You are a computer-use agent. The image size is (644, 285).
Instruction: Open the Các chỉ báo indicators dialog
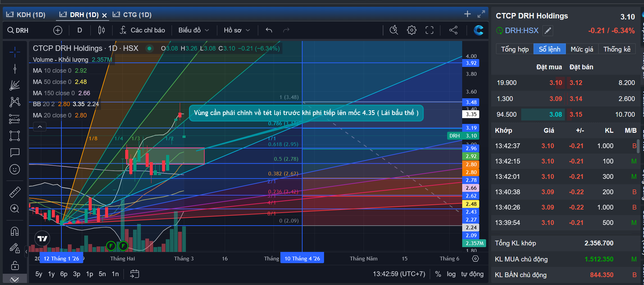point(142,30)
